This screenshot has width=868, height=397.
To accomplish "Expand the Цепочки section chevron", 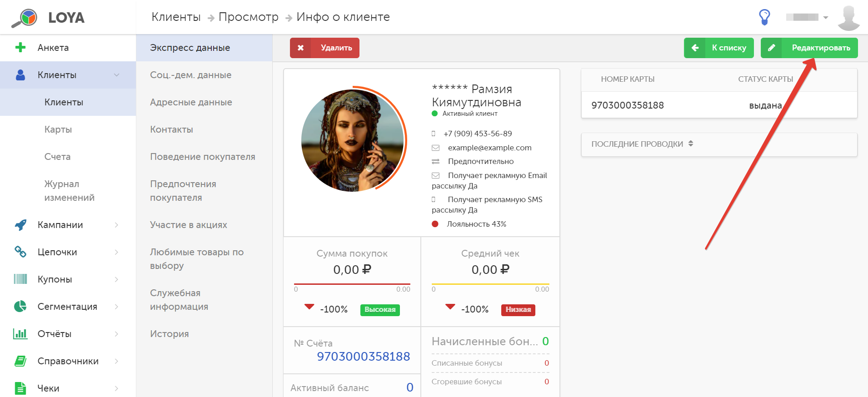I will 117,252.
